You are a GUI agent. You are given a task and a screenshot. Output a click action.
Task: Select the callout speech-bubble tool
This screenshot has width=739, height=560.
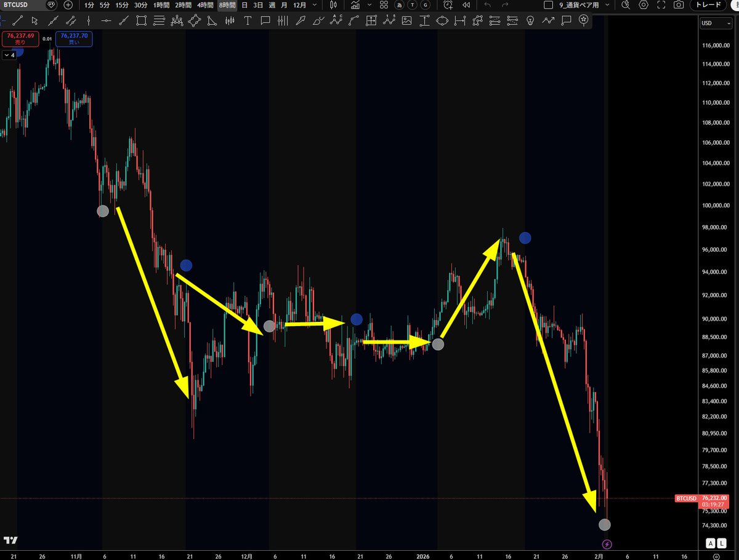pos(265,21)
